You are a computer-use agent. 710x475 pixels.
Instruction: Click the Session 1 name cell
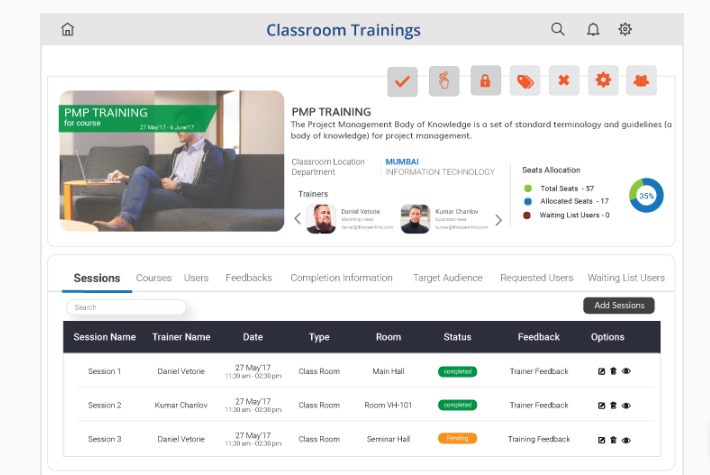click(105, 371)
